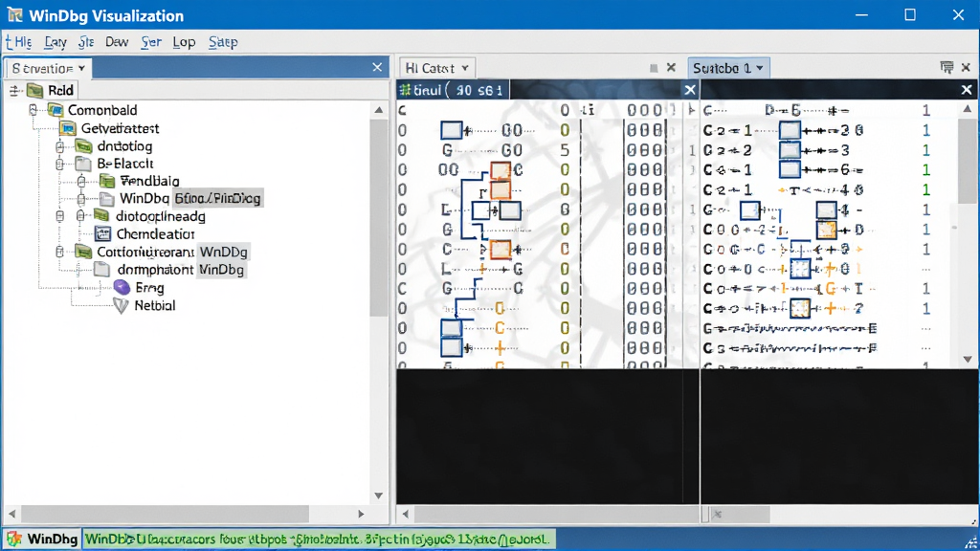This screenshot has height=551, width=980.
Task: Click the dormphatont file icon
Action: pyautogui.click(x=101, y=270)
